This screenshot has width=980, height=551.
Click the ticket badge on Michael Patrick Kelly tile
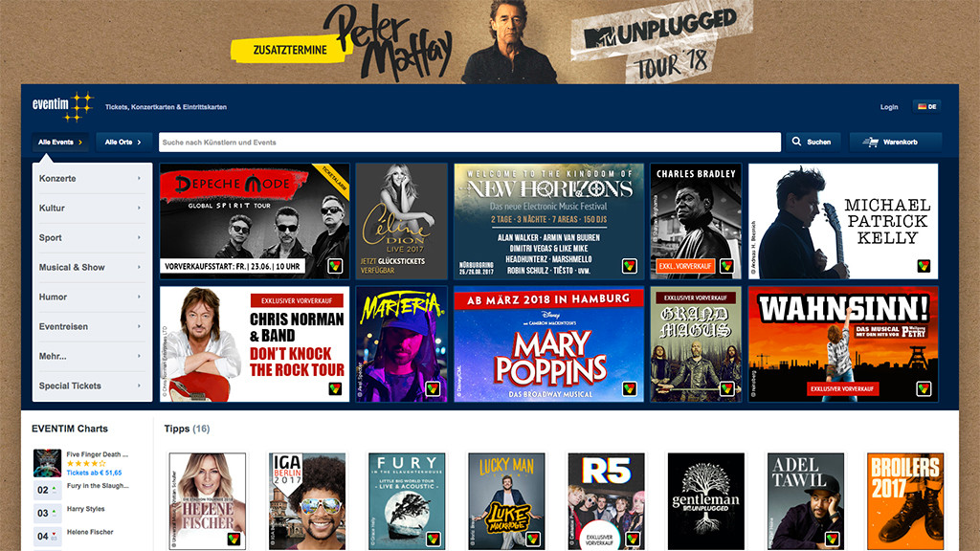click(x=924, y=266)
